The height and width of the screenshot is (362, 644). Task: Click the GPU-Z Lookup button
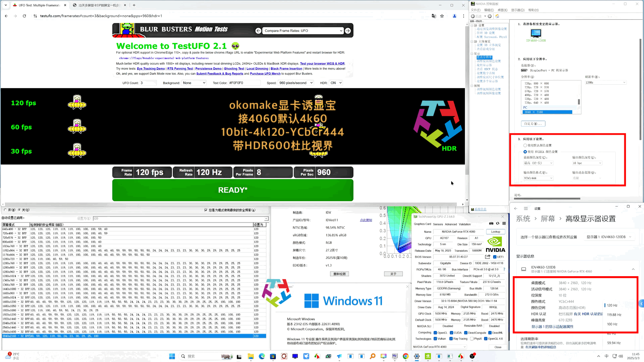495,232
